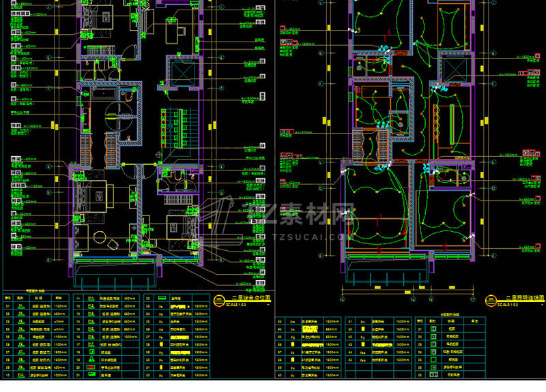Screen dimensions: 546x392
Task: Click the circular title marker of lighting wiring drawing
Action: [x=490, y=300]
